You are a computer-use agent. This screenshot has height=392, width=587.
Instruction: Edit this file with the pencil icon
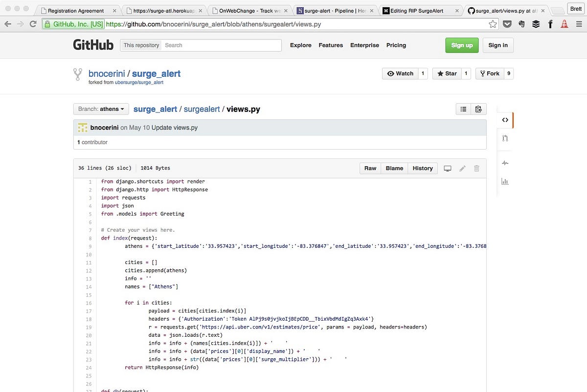(x=462, y=168)
